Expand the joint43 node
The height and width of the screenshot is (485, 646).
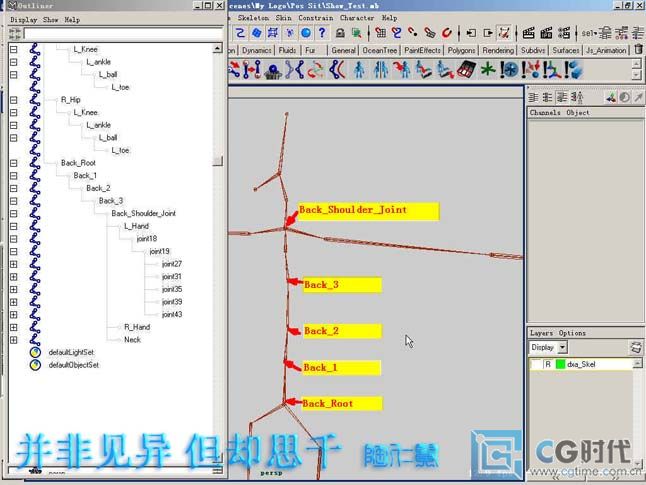[x=14, y=315]
